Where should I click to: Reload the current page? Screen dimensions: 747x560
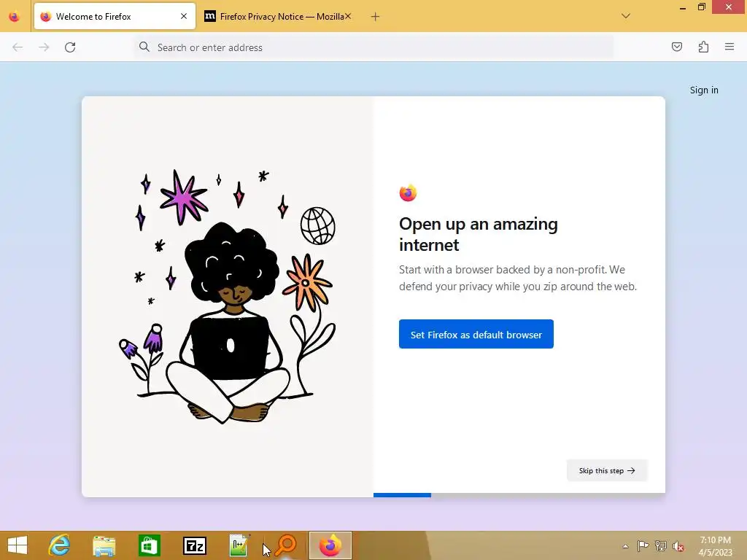(x=70, y=47)
